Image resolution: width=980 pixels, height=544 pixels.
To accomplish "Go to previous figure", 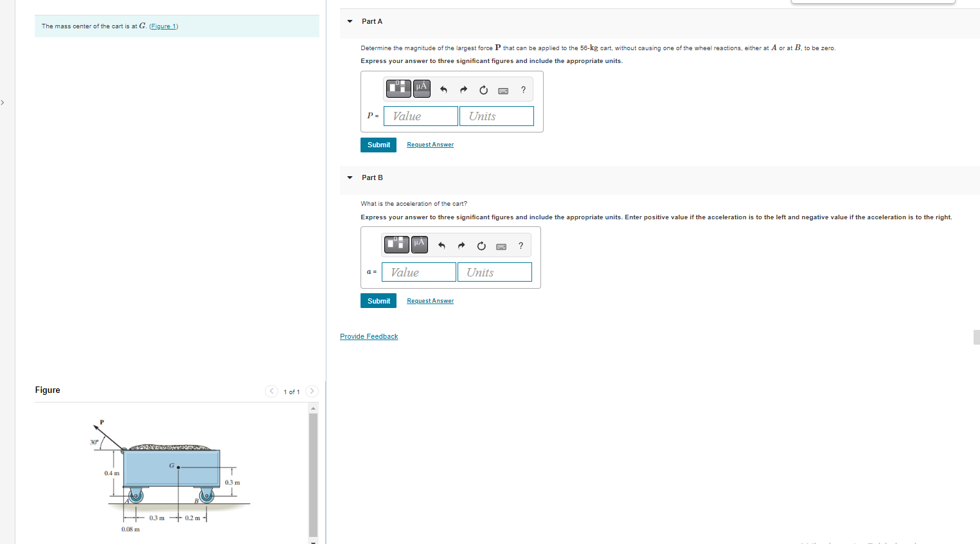I will (272, 391).
